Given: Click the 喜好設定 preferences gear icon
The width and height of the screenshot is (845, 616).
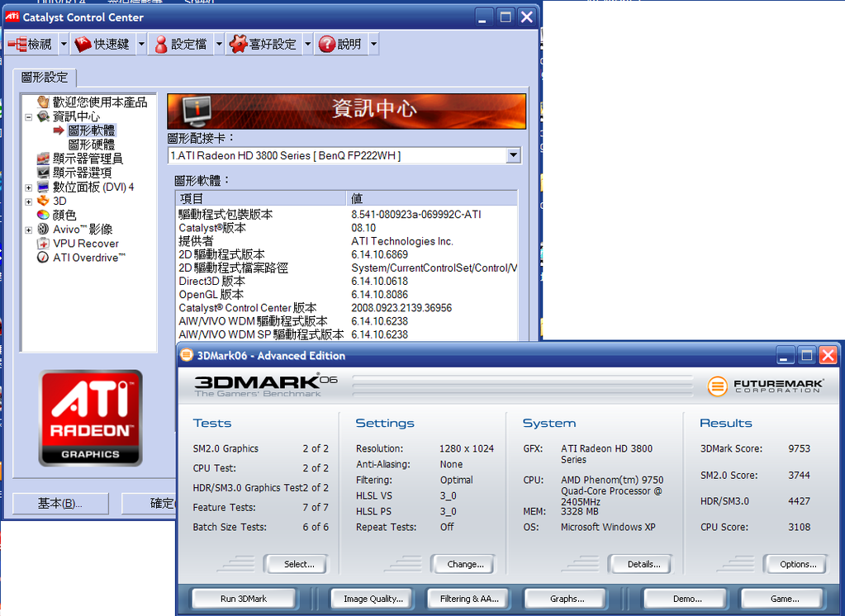Looking at the screenshot, I should pyautogui.click(x=238, y=45).
